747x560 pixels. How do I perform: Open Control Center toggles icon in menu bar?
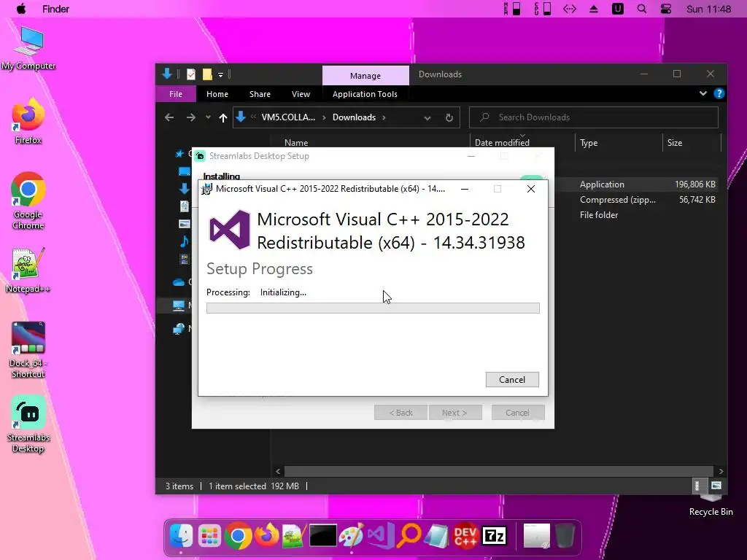[x=665, y=9]
